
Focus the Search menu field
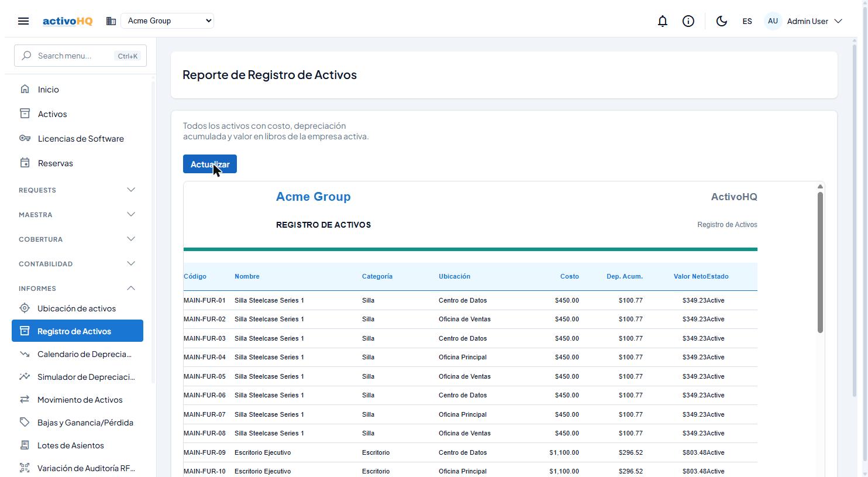(80, 56)
